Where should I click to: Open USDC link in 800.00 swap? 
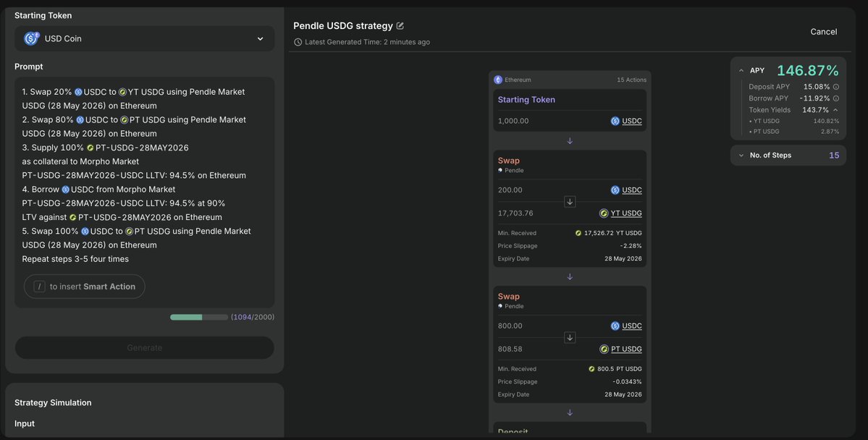click(631, 326)
